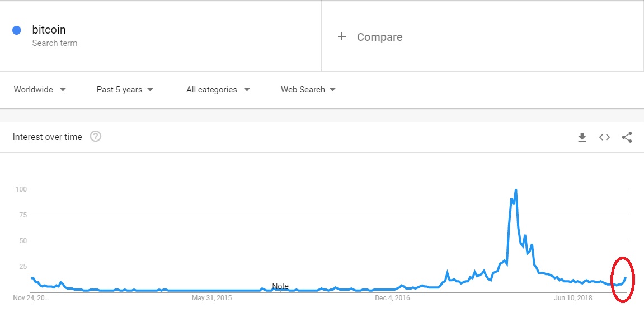Click the Dec 4, 2016 axis label
The width and height of the screenshot is (644, 312).
[393, 297]
